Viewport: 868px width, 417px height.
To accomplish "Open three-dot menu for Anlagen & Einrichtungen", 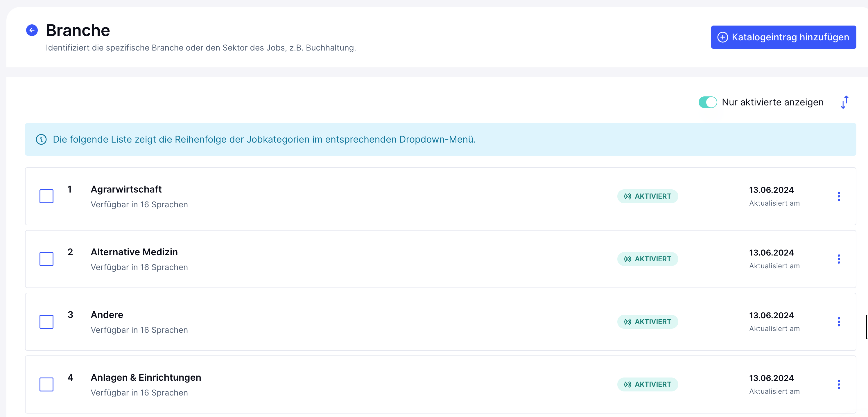I will (x=839, y=384).
